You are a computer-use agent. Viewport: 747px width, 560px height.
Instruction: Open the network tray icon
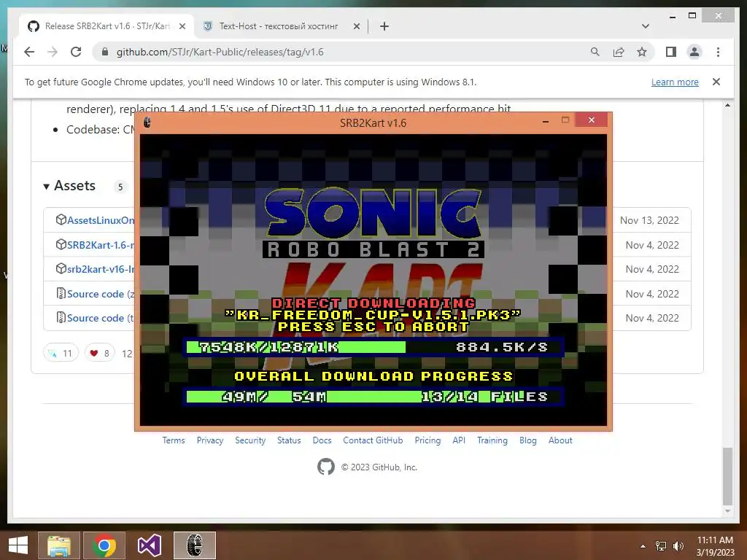tap(661, 546)
